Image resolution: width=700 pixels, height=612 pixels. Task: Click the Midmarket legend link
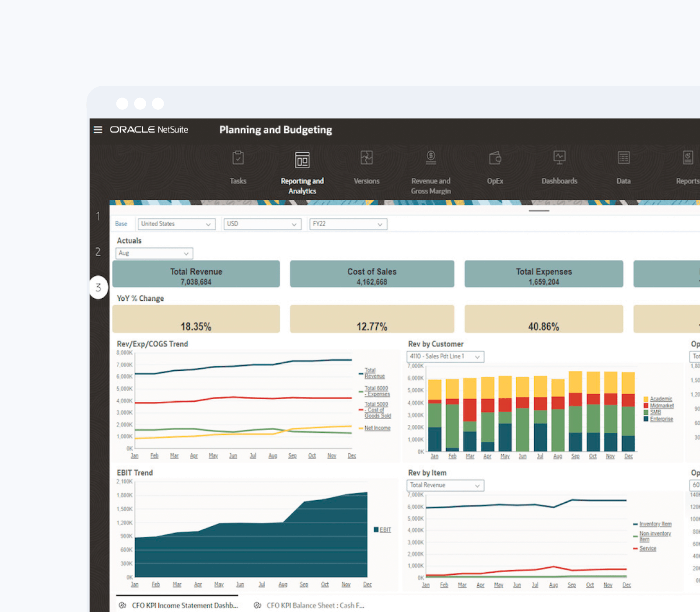(662, 406)
